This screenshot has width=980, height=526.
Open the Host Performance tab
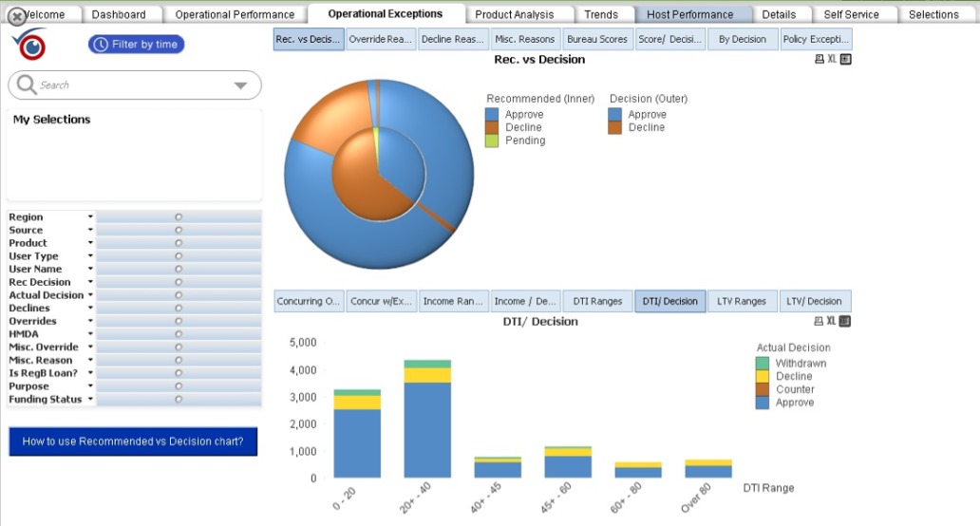(689, 14)
